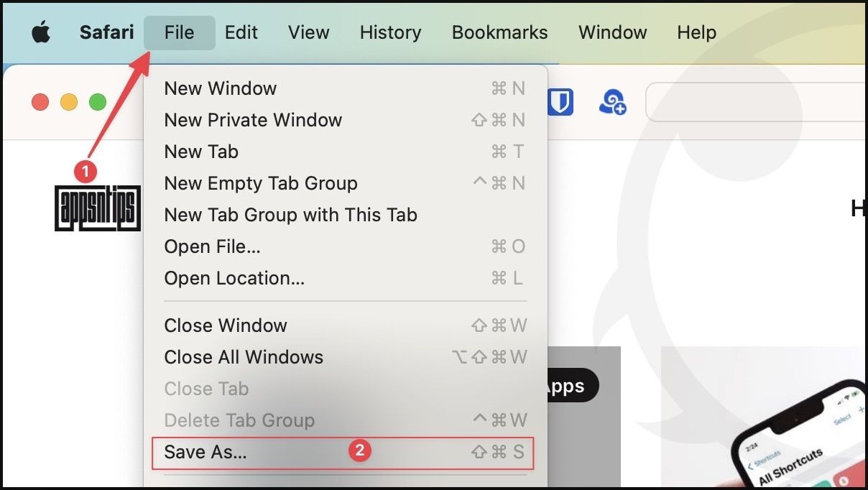Open the View menu

click(x=308, y=32)
